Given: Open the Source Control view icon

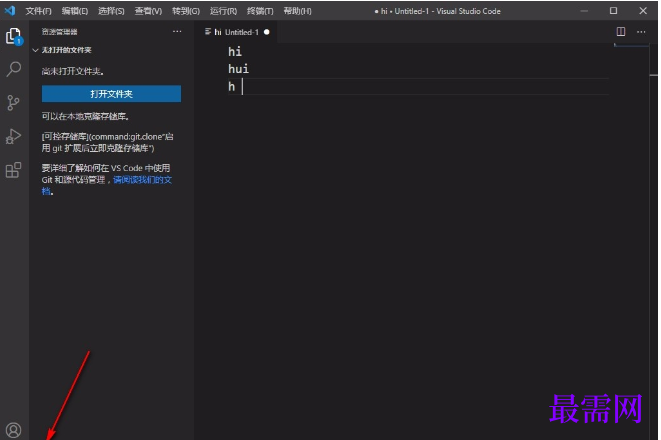Looking at the screenshot, I should point(13,103).
